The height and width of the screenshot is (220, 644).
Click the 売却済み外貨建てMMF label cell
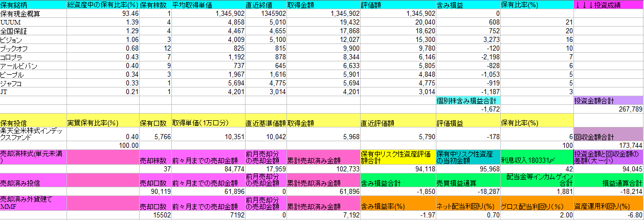33,203
